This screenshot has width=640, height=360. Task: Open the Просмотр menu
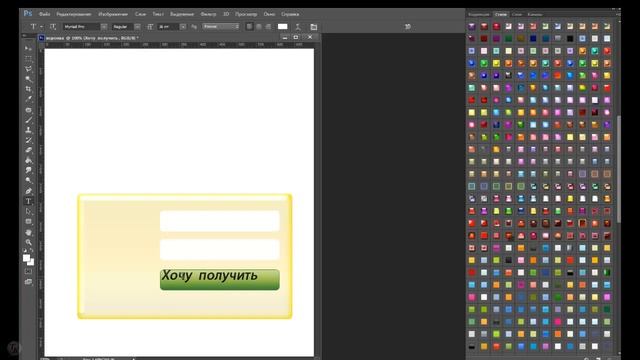pos(246,14)
